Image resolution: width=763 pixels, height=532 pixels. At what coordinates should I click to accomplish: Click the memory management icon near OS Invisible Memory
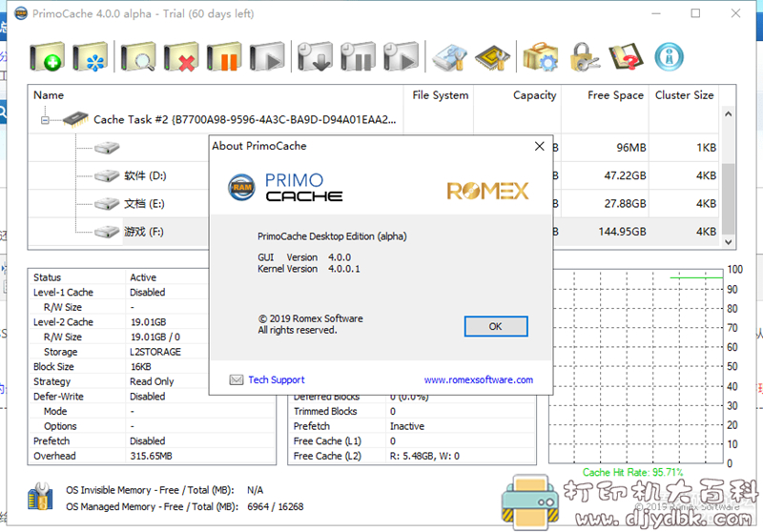(41, 497)
